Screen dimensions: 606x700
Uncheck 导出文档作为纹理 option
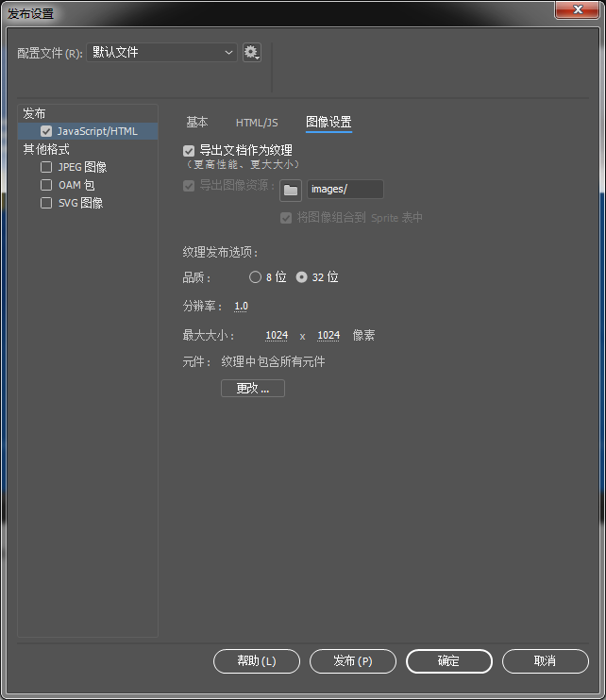[189, 151]
